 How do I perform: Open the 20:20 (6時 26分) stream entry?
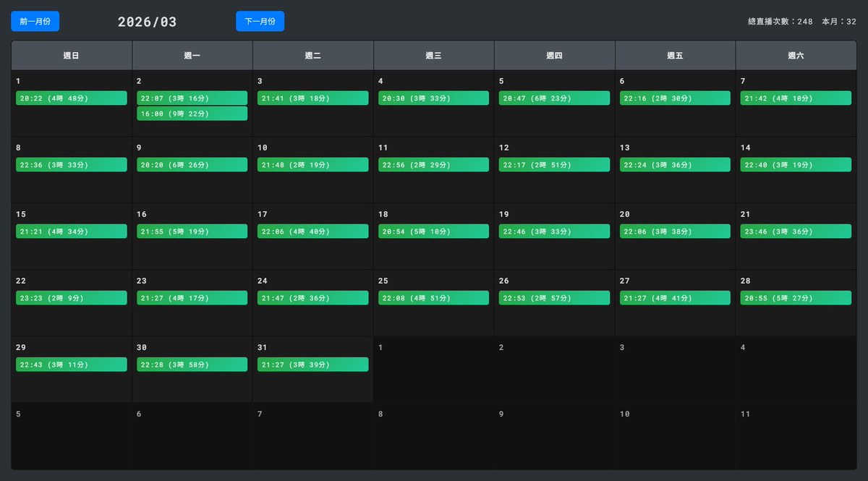(x=192, y=165)
